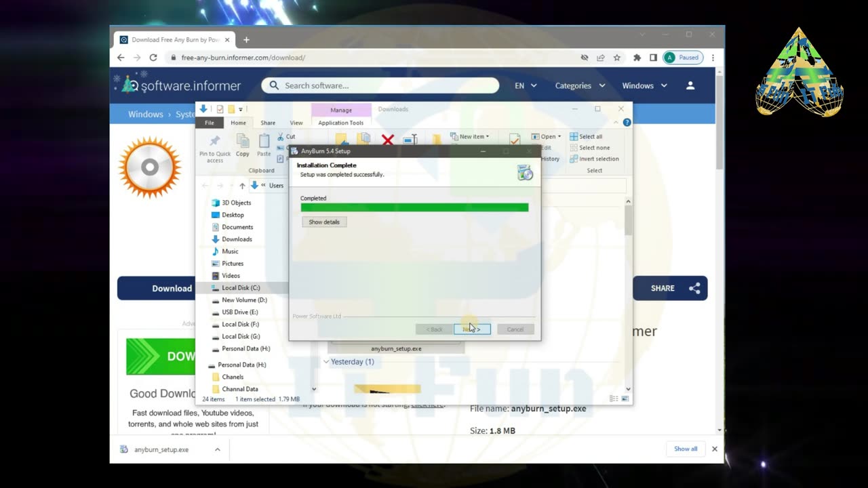Open Explorer help question mark icon
The height and width of the screenshot is (488, 868).
(x=627, y=123)
